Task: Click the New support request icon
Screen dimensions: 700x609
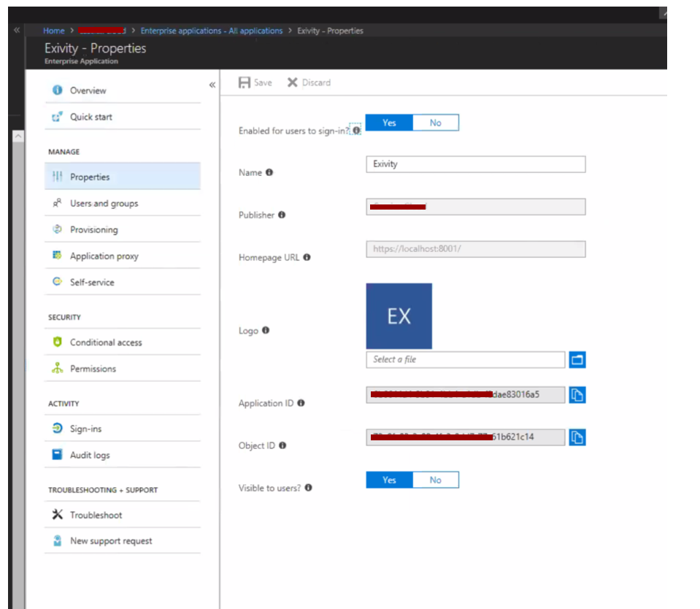Action: tap(58, 540)
